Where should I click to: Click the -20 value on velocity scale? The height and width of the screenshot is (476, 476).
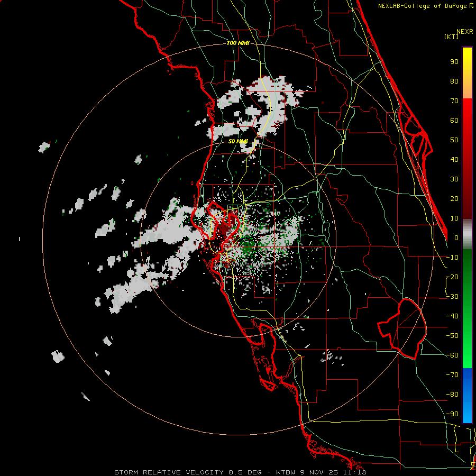(452, 277)
